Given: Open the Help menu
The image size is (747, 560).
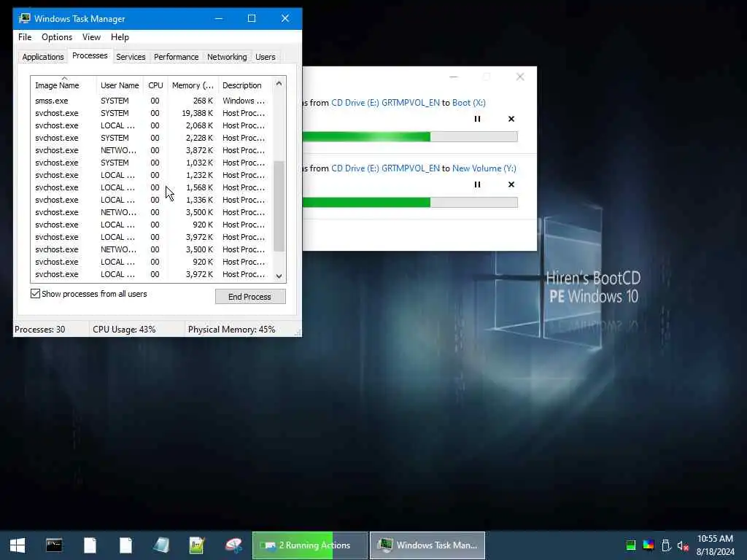Looking at the screenshot, I should (120, 37).
